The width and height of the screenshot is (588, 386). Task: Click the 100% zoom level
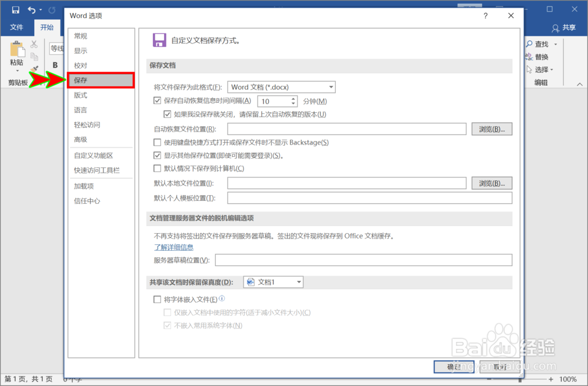[x=568, y=380]
